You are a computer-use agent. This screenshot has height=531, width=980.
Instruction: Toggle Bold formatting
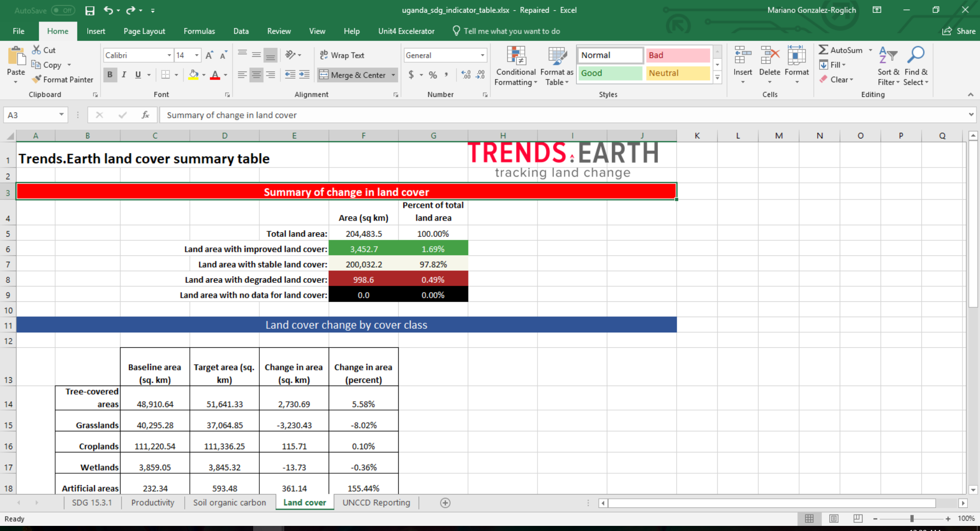[x=110, y=75]
